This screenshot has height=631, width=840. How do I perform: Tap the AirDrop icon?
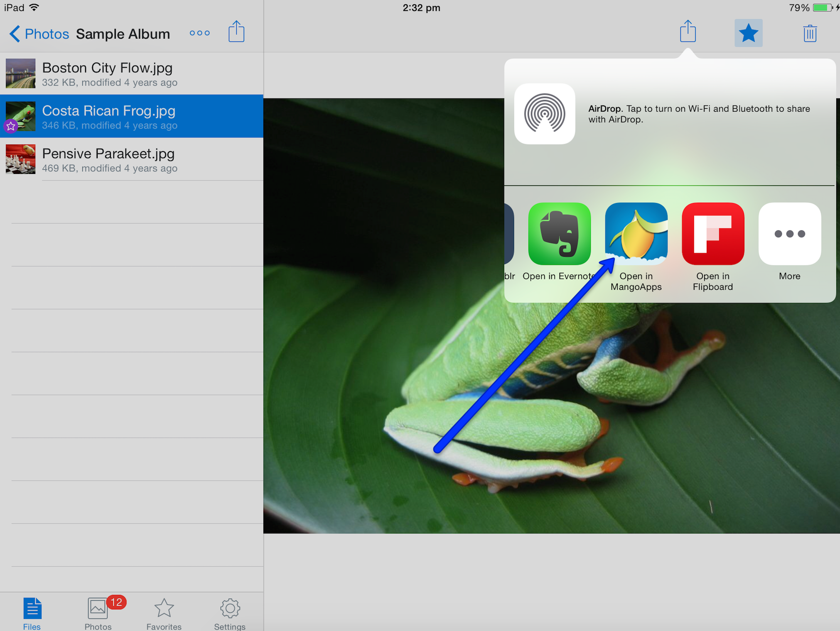[545, 114]
